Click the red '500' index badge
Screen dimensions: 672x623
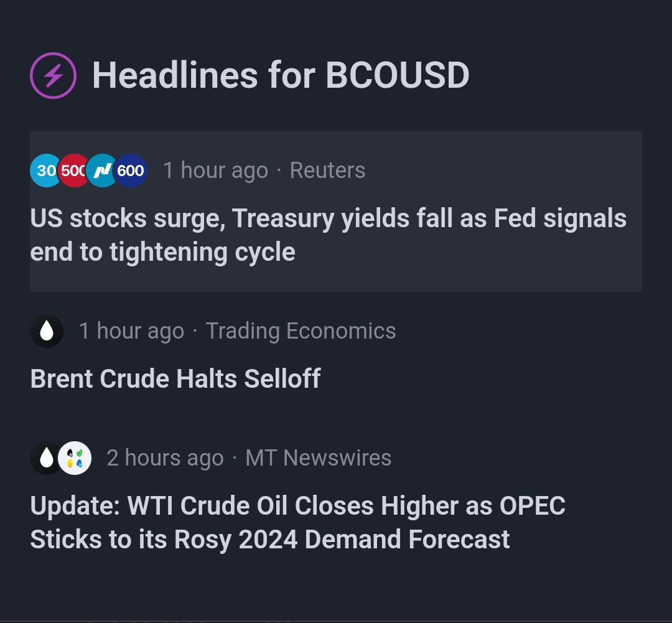(x=73, y=171)
